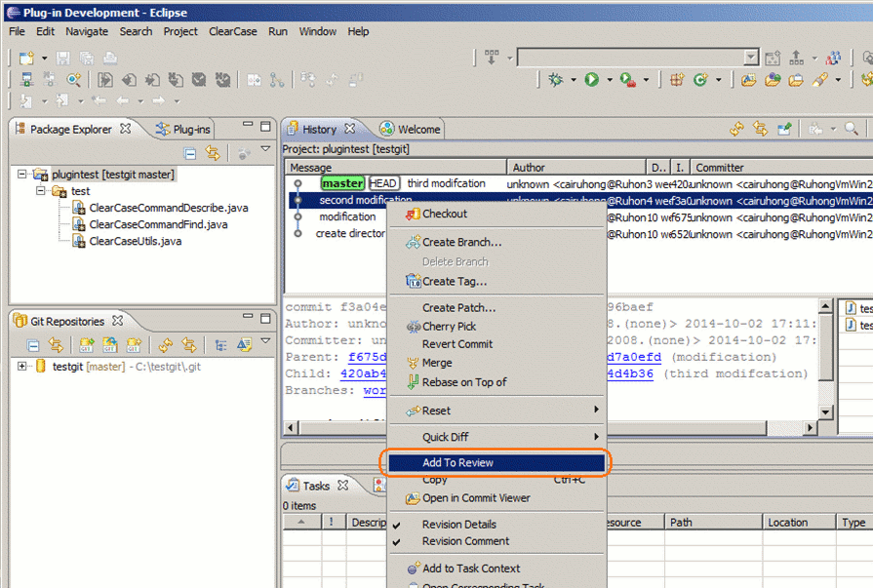The height and width of the screenshot is (588, 873).
Task: Switch to the Welcome tab
Action: pos(417,128)
